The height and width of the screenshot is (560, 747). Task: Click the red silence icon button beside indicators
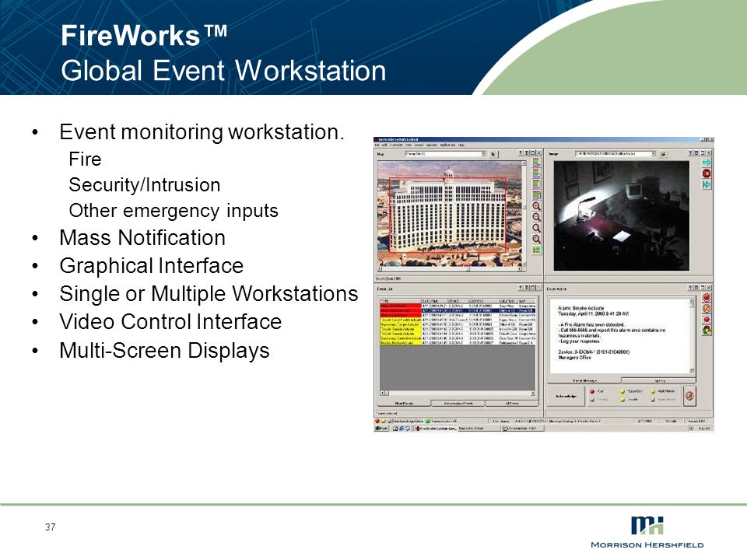(x=689, y=396)
